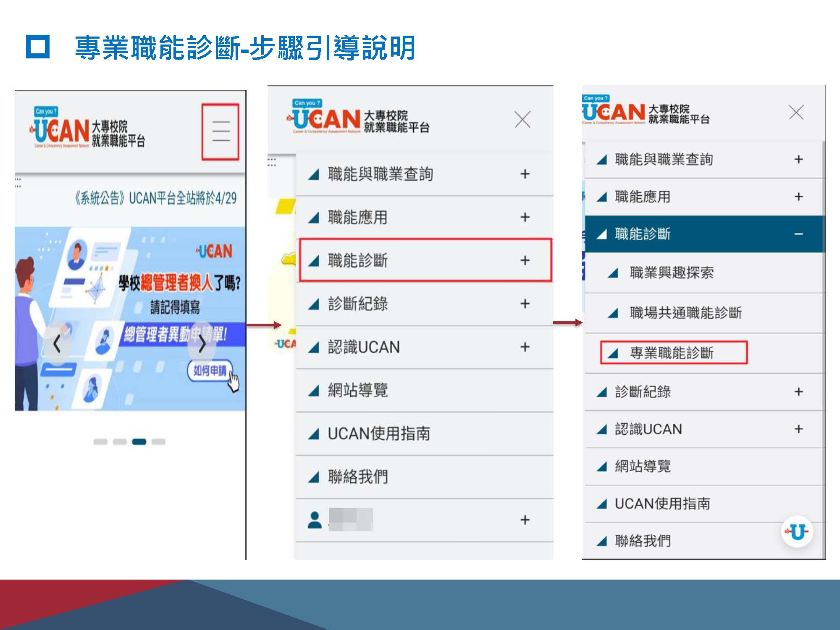Open 職業興趣探索 submenu item
Screen dimensions: 840x630
pos(672,273)
